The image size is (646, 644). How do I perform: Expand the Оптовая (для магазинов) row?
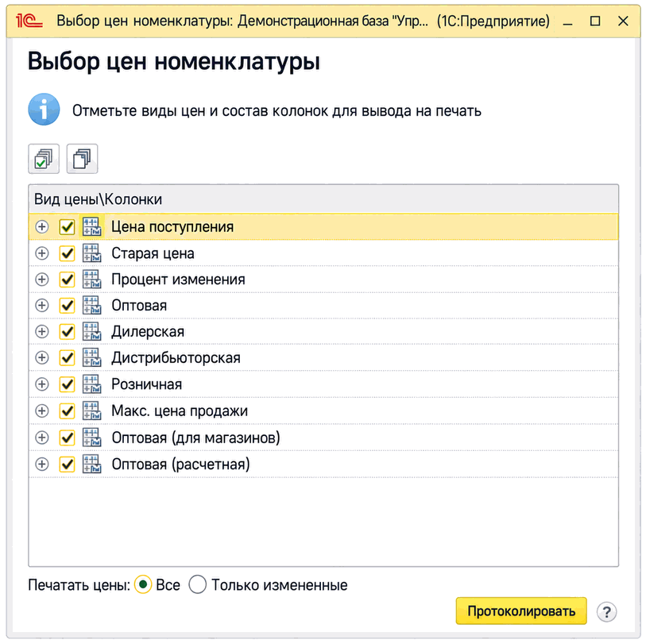coord(41,438)
